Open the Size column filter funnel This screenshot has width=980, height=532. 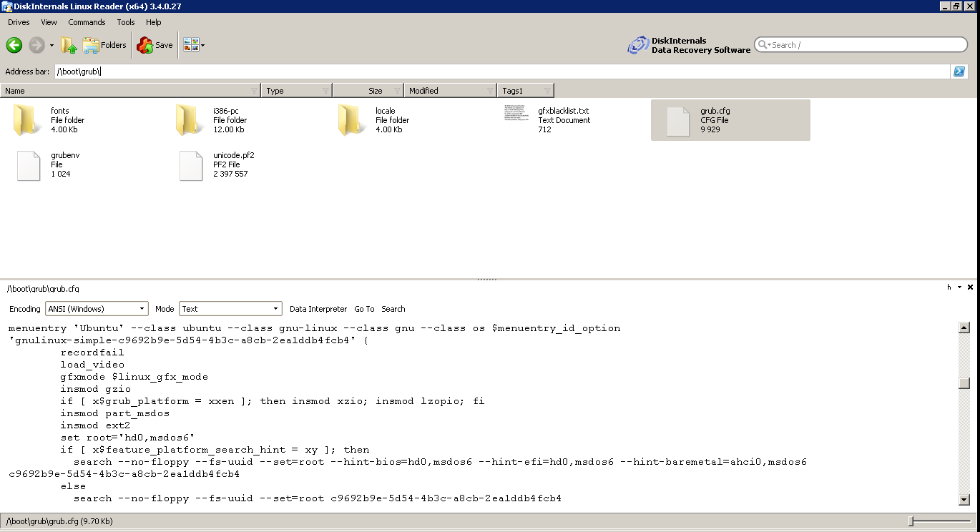[x=397, y=91]
